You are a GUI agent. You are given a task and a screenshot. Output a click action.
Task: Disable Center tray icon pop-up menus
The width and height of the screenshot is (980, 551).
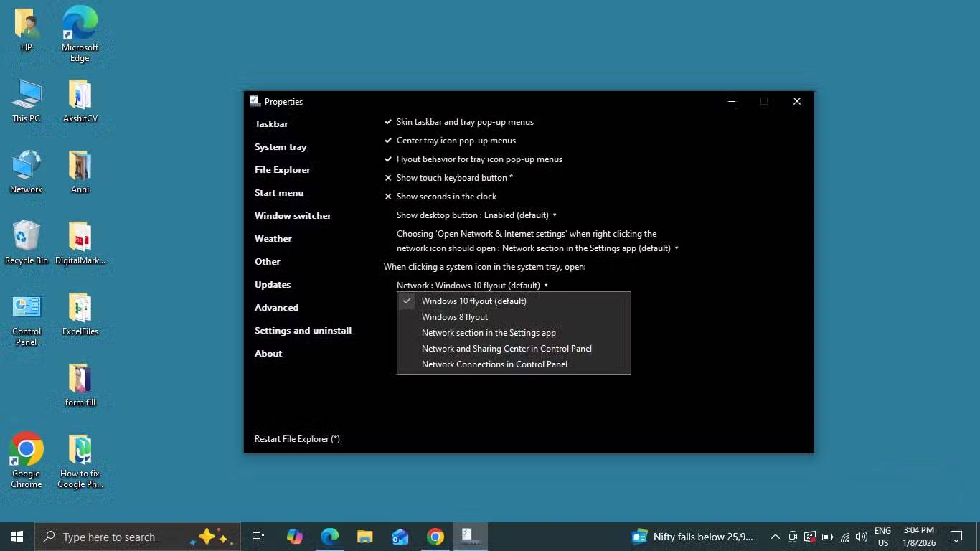(456, 141)
